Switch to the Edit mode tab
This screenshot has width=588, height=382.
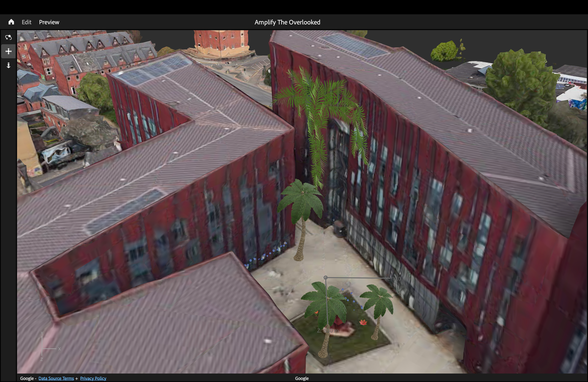point(26,22)
